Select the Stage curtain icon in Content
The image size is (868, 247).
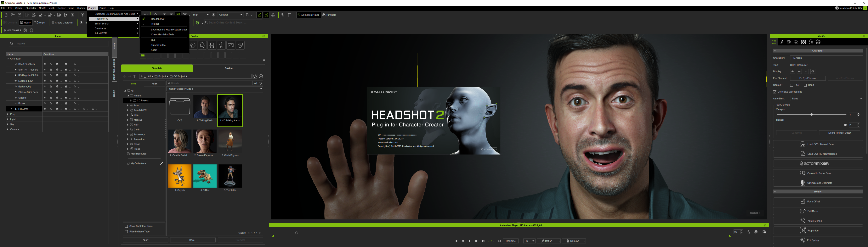pyautogui.click(x=231, y=45)
